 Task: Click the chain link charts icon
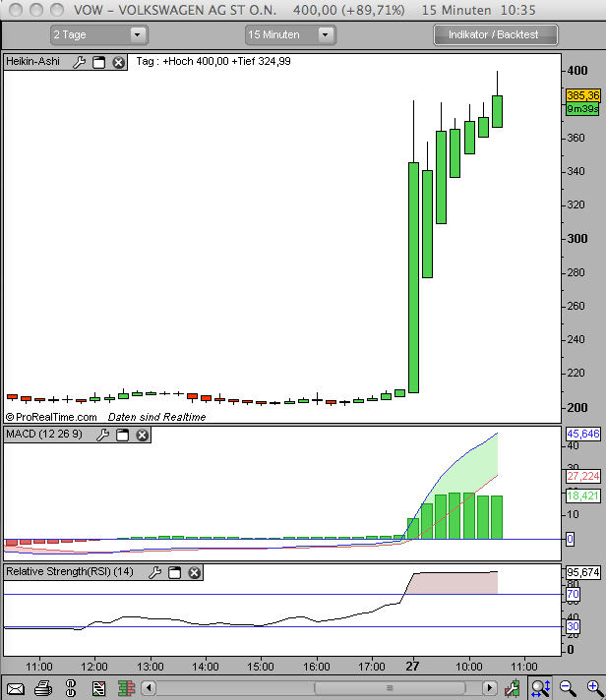pyautogui.click(x=71, y=688)
